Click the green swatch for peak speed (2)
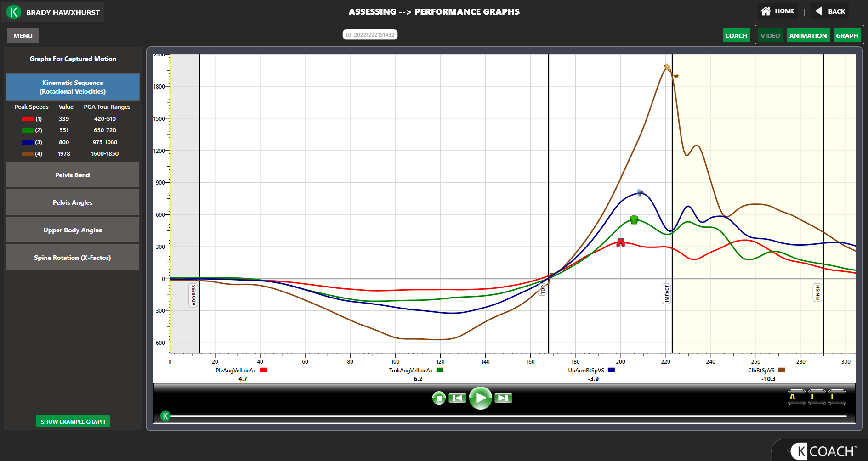Image resolution: width=868 pixels, height=461 pixels. click(x=28, y=130)
